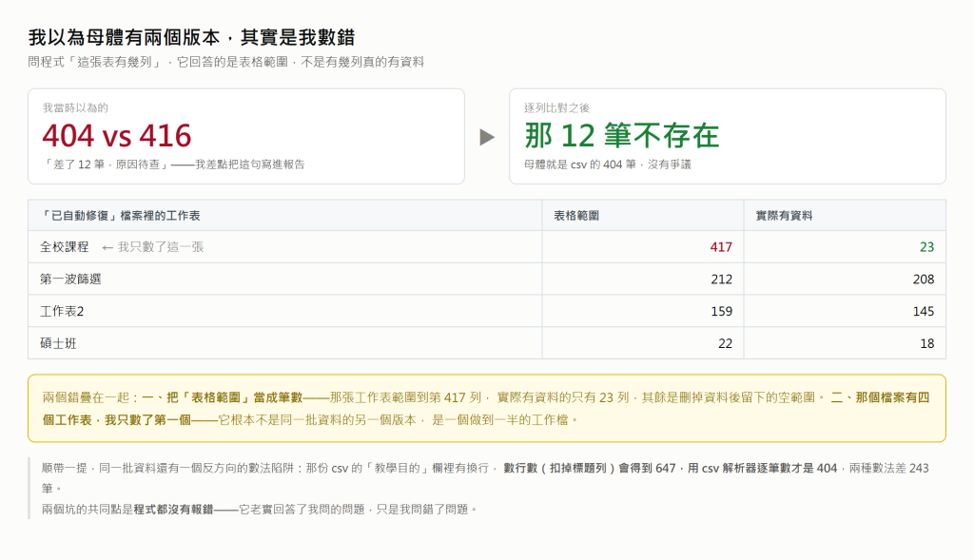974x560 pixels.
Task: Click the 全校課程 row label
Action: (65, 247)
